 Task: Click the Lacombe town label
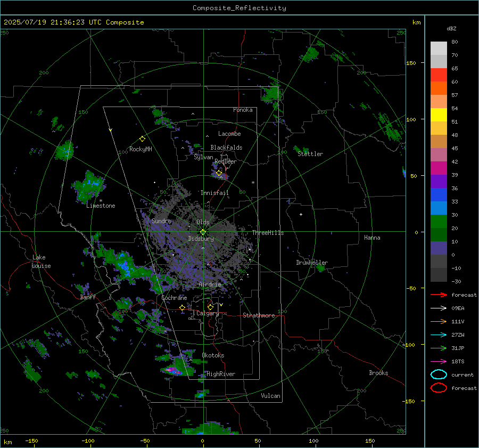[x=229, y=134]
